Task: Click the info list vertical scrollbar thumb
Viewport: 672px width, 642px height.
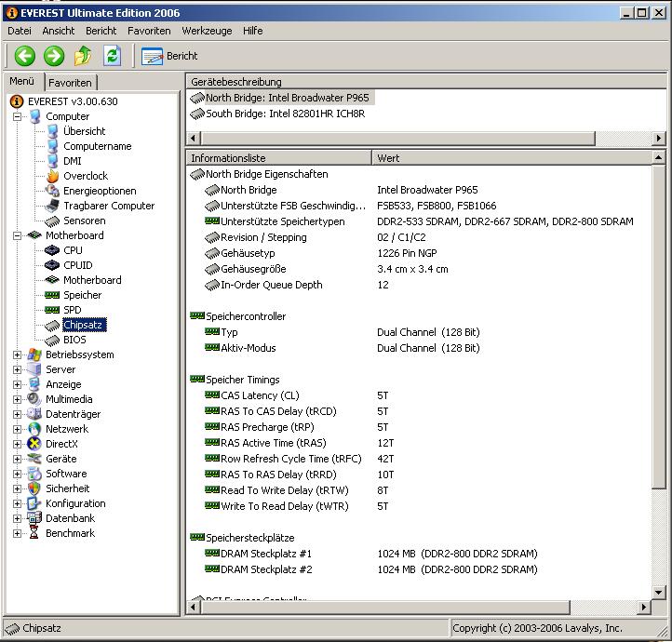Action: tap(659, 326)
